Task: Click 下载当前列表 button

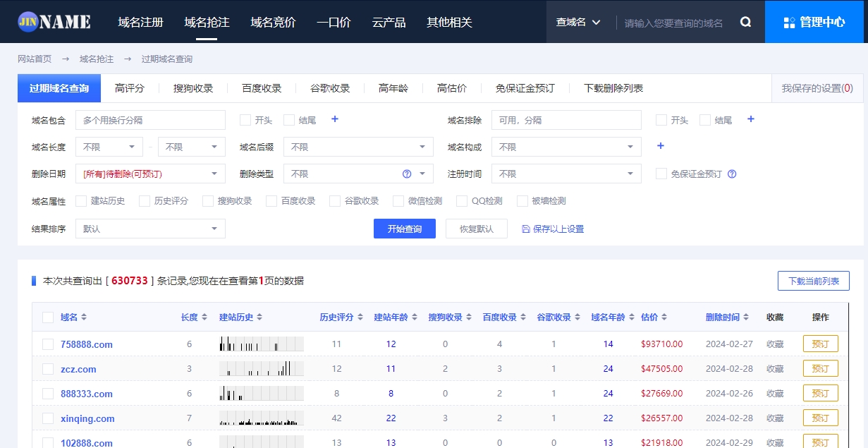Action: (814, 281)
